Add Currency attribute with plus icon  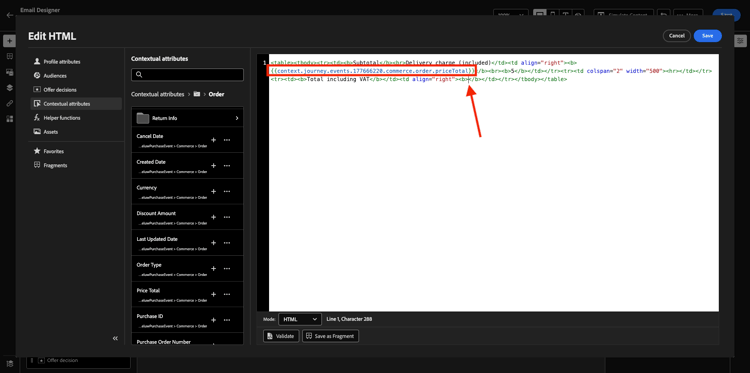pos(213,191)
